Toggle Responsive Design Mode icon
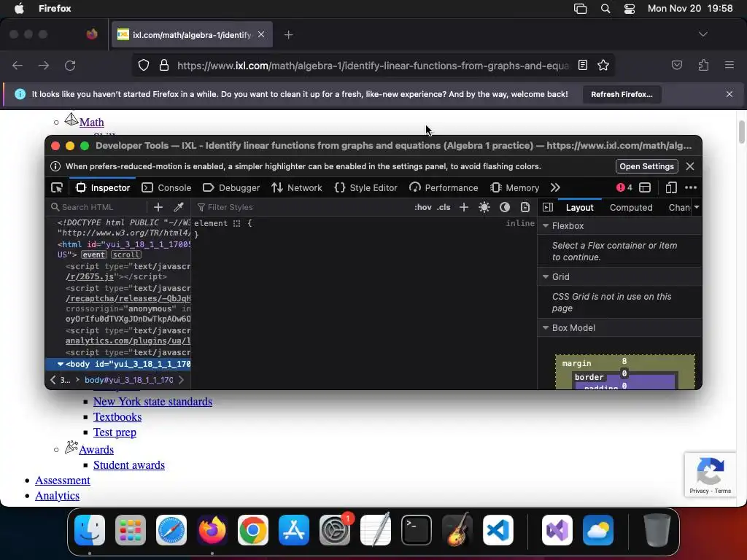The image size is (747, 560). click(x=671, y=187)
